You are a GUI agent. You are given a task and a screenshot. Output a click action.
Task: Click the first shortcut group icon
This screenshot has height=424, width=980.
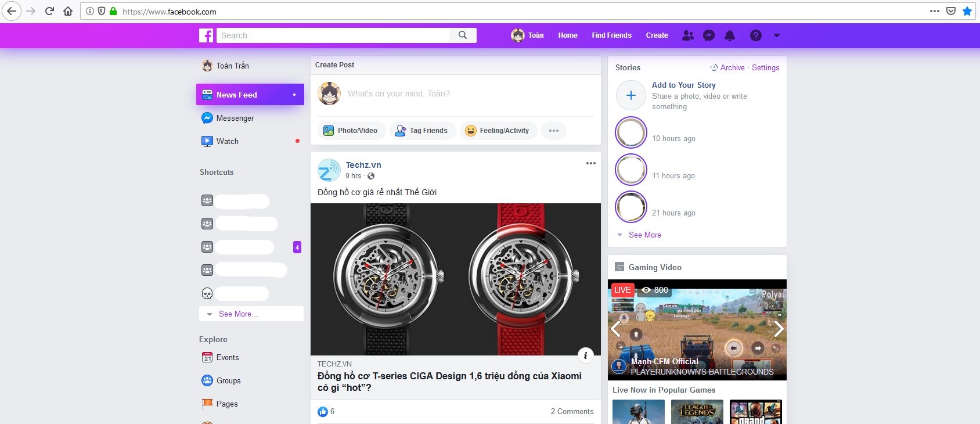207,200
